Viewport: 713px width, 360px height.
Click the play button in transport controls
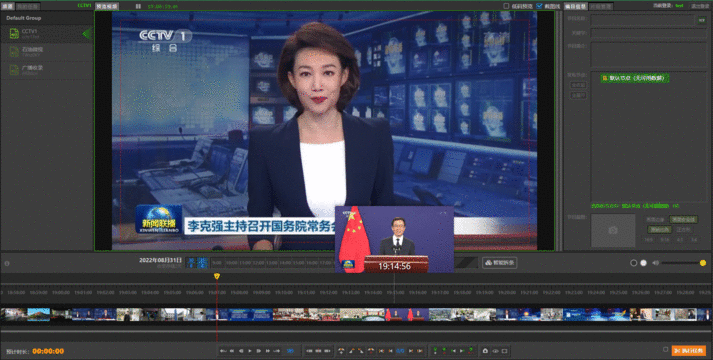(x=250, y=351)
